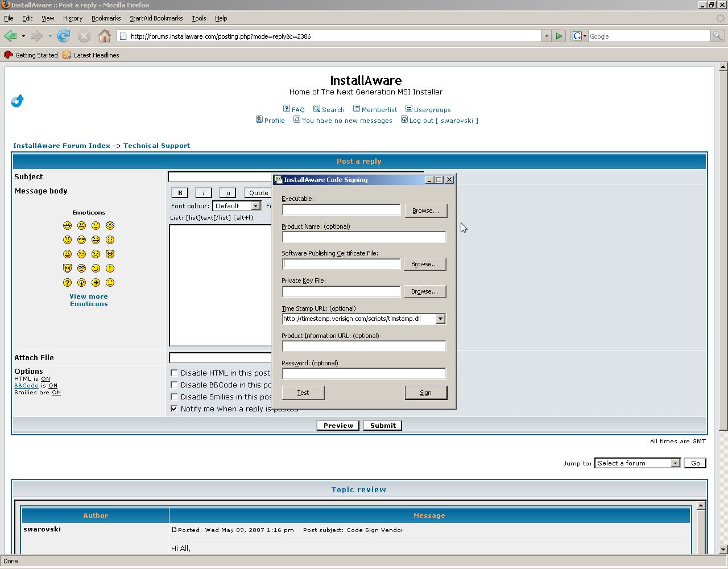
Task: Open the View menu
Action: coord(48,18)
